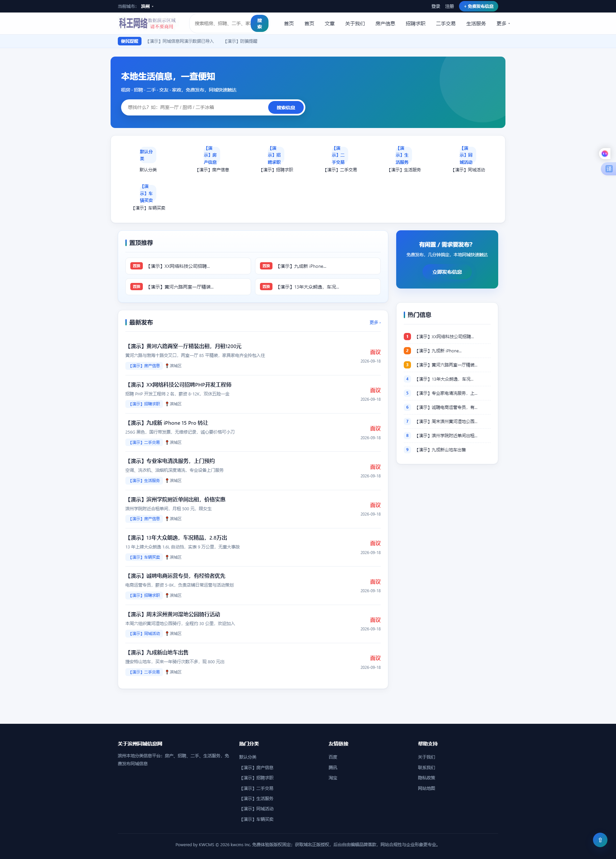
Task: Click the 免费发布信息 button
Action: (x=478, y=7)
